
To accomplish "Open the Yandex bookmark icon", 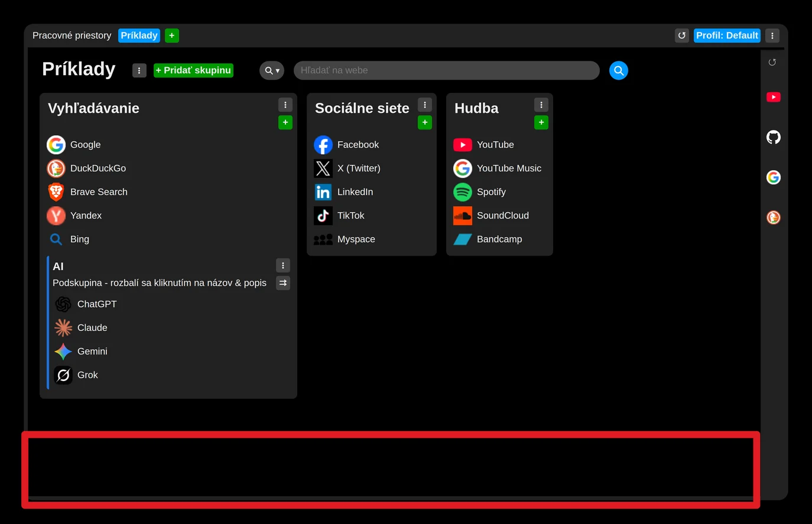I will tap(56, 216).
